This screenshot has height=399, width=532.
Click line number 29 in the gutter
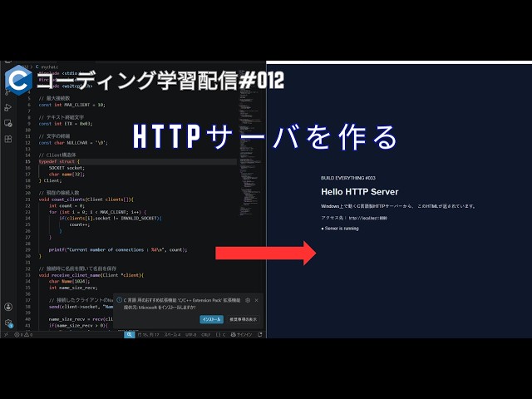[x=27, y=249]
